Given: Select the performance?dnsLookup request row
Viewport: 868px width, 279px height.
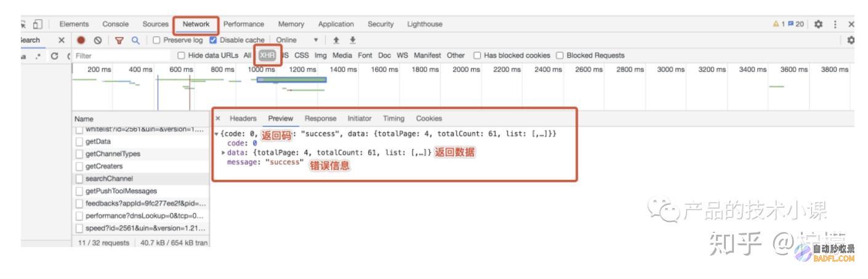Looking at the screenshot, I should pos(141,216).
